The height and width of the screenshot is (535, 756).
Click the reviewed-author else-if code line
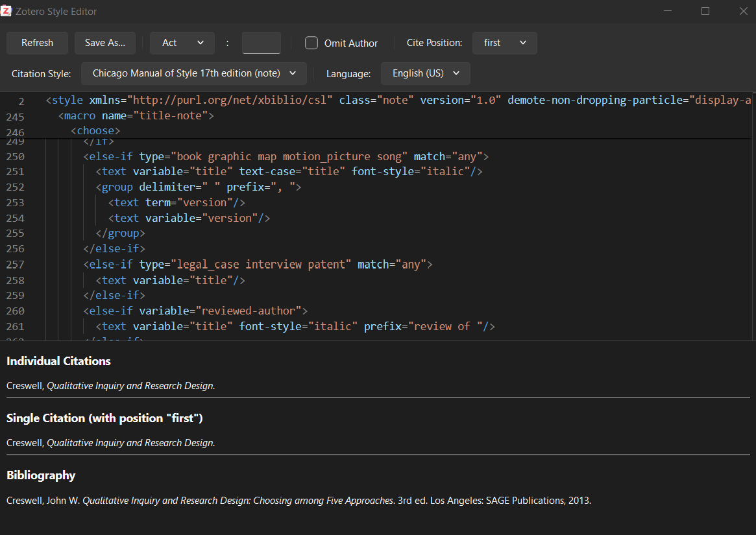[x=195, y=311]
